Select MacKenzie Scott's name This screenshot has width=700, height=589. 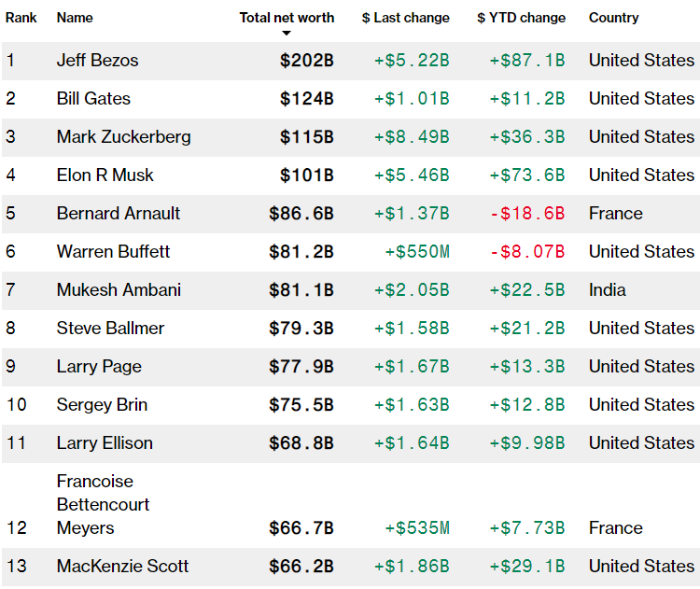122,567
